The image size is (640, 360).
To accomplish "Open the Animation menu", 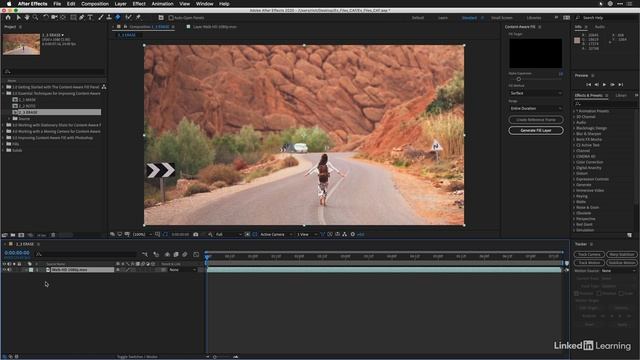I will (162, 4).
